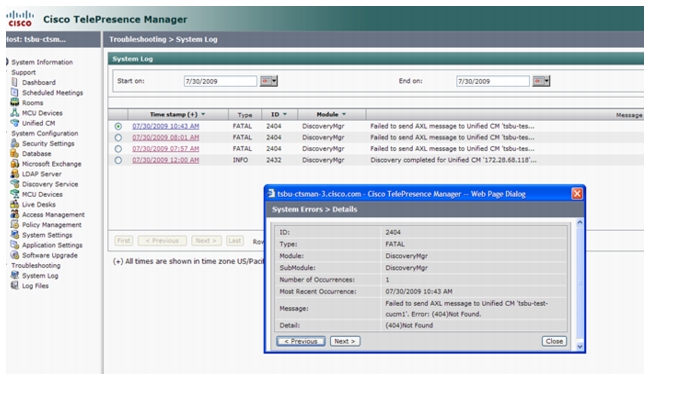
Task: Sort by Time stamp column arrow
Action: [x=203, y=114]
